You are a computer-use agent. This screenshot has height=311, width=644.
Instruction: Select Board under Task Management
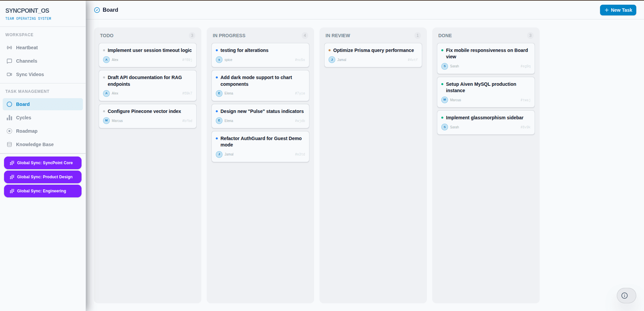point(22,104)
